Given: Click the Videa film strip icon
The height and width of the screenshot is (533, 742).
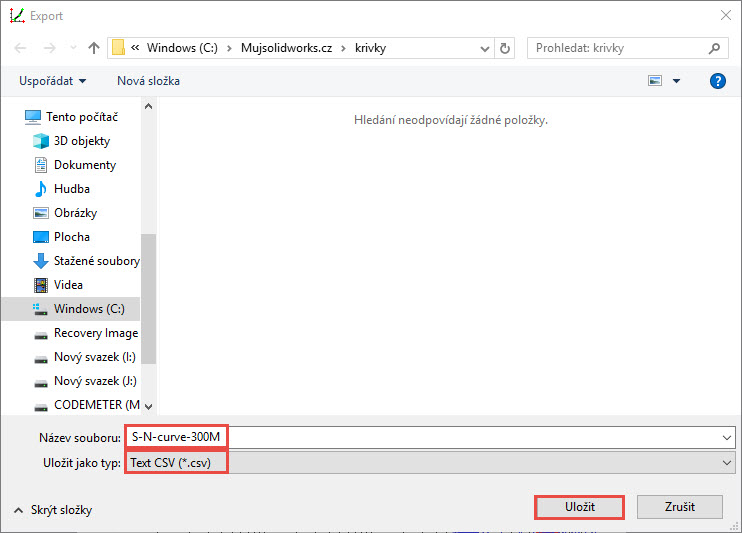Looking at the screenshot, I should pyautogui.click(x=41, y=285).
